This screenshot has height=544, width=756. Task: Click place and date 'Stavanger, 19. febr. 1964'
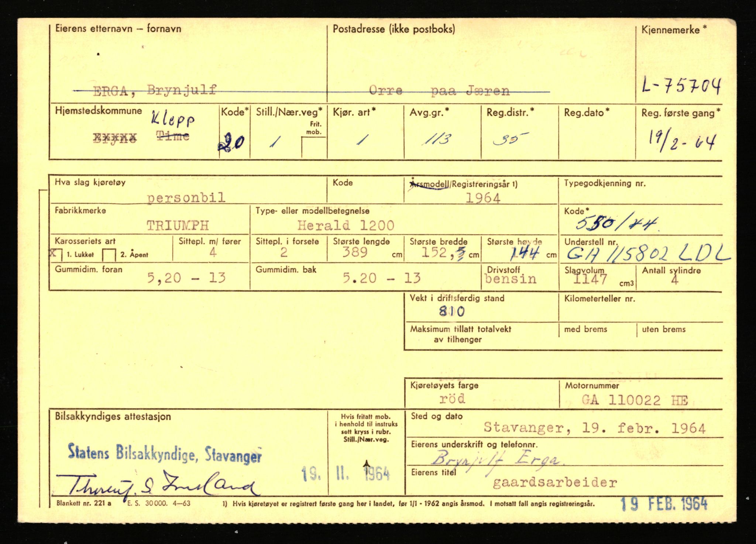[x=595, y=428]
